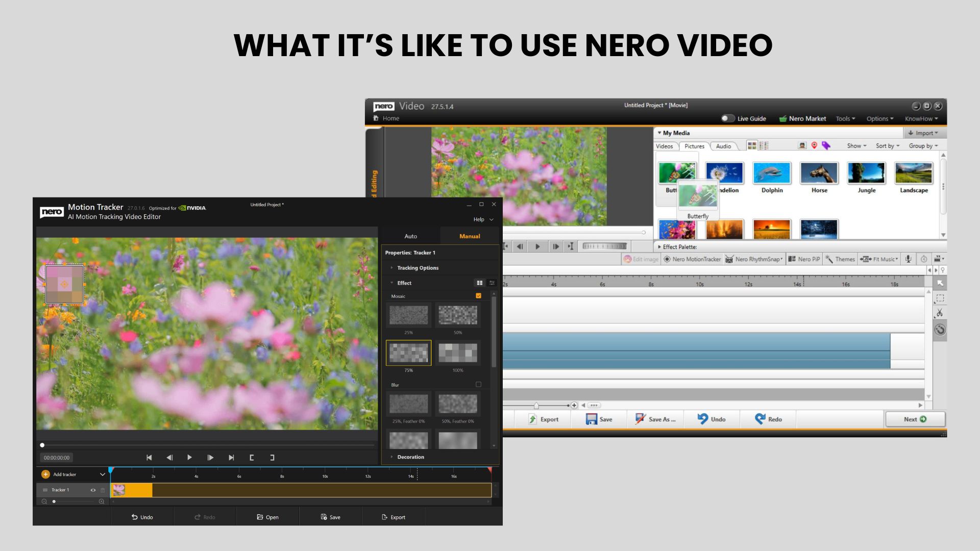Switch to the Auto tab in Motion Tracker
980x551 pixels.
pyautogui.click(x=410, y=236)
